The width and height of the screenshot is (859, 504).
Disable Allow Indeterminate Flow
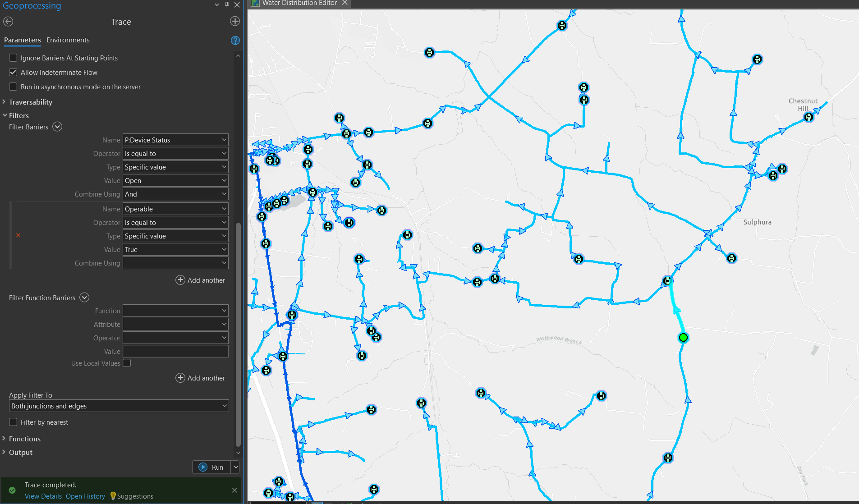[13, 72]
